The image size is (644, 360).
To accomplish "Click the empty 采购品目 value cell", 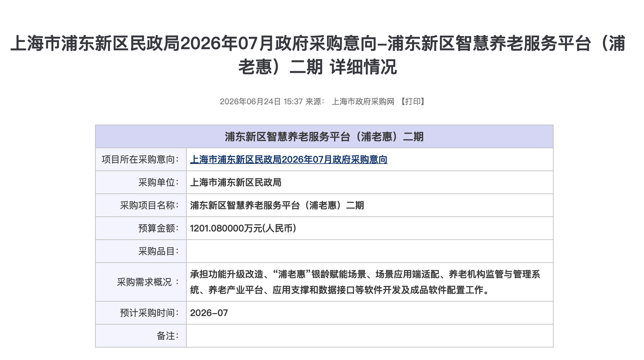I will (x=369, y=251).
